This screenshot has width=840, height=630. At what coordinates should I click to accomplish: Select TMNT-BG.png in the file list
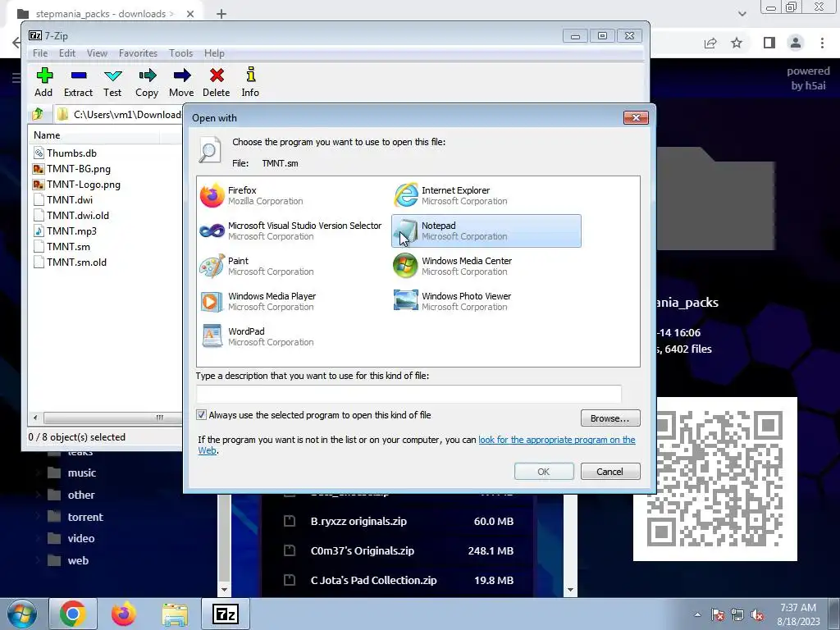coord(78,169)
